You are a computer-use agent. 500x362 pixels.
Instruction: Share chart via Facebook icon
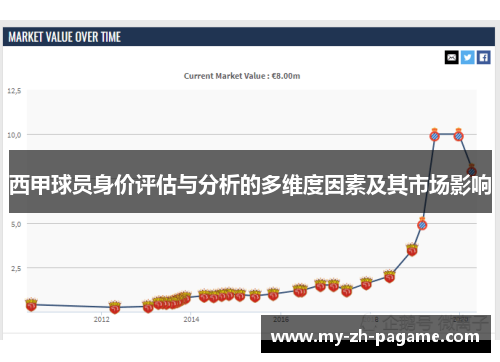pyautogui.click(x=483, y=57)
